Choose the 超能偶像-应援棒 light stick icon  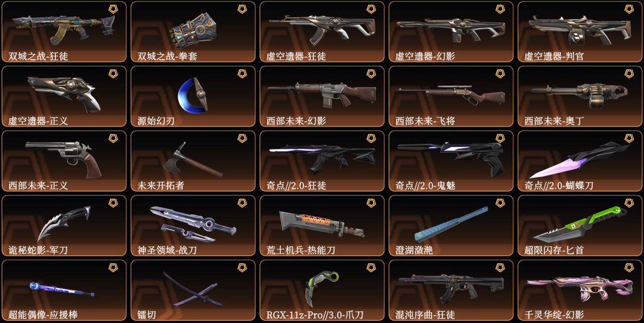pos(61,289)
